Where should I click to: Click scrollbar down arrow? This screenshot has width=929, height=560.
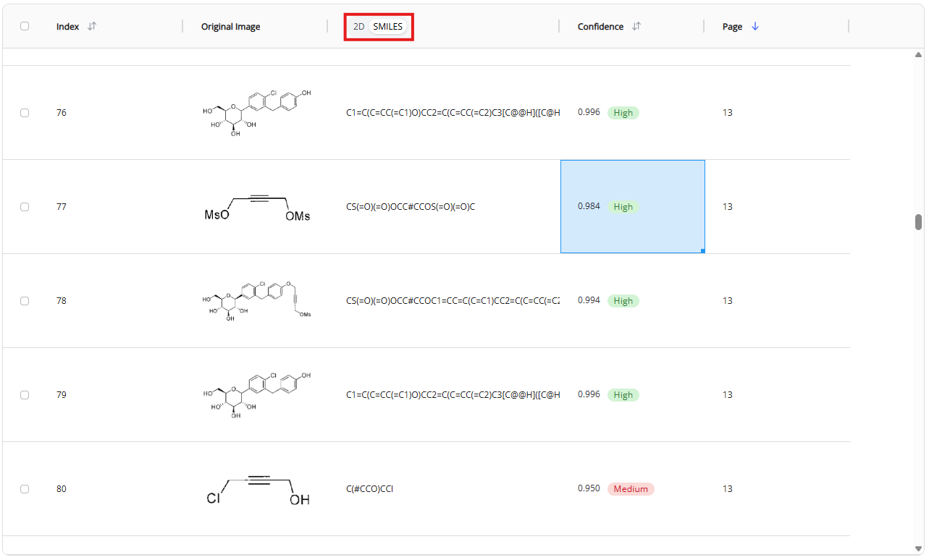pos(918,548)
